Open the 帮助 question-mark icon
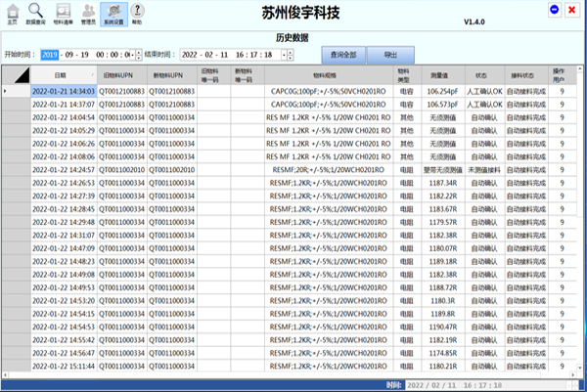This screenshot has height=392, width=587. (x=137, y=15)
